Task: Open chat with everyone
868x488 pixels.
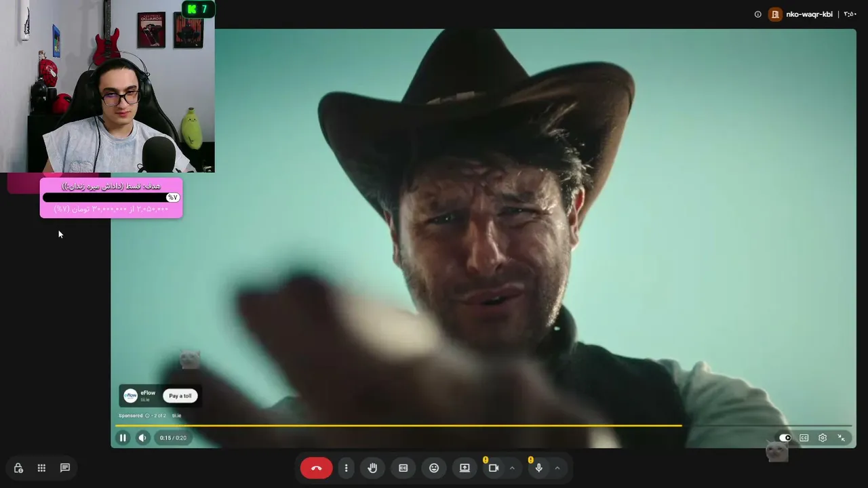Action: (x=65, y=468)
